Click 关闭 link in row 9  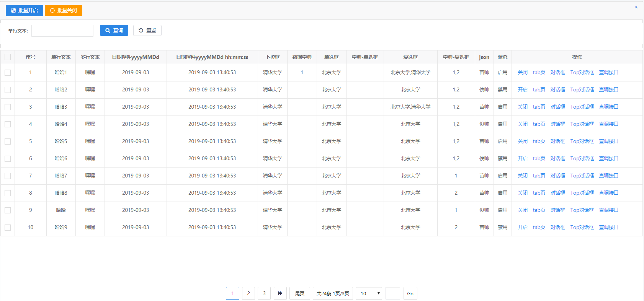click(x=523, y=210)
